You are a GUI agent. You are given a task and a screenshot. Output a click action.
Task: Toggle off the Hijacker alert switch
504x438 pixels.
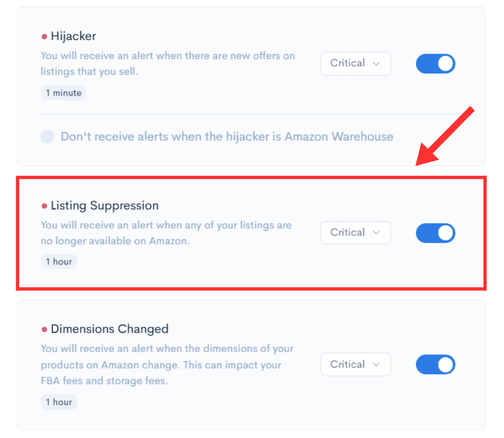[x=435, y=63]
